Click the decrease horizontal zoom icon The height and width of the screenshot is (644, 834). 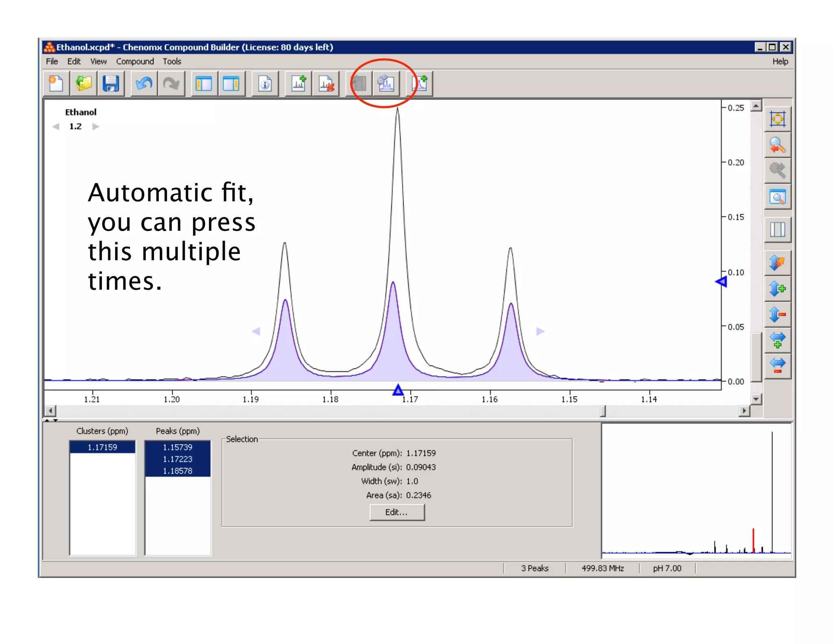(x=777, y=365)
